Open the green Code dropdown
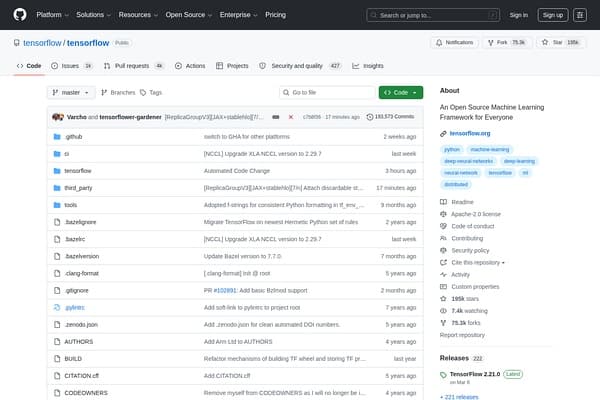The image size is (600, 400). click(401, 93)
